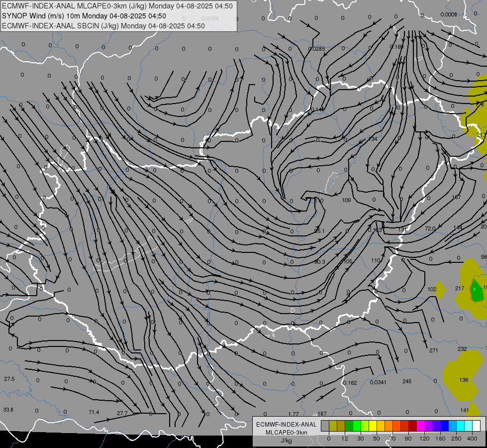Image resolution: width=487 pixels, height=448 pixels.
Task: Click the dark green legend swatch
Action: 349,426
